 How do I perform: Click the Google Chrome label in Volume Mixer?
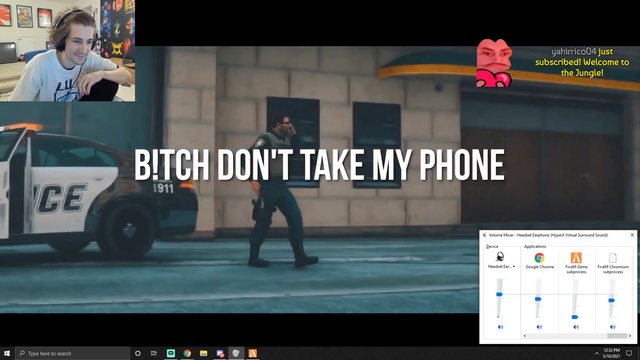point(540,267)
